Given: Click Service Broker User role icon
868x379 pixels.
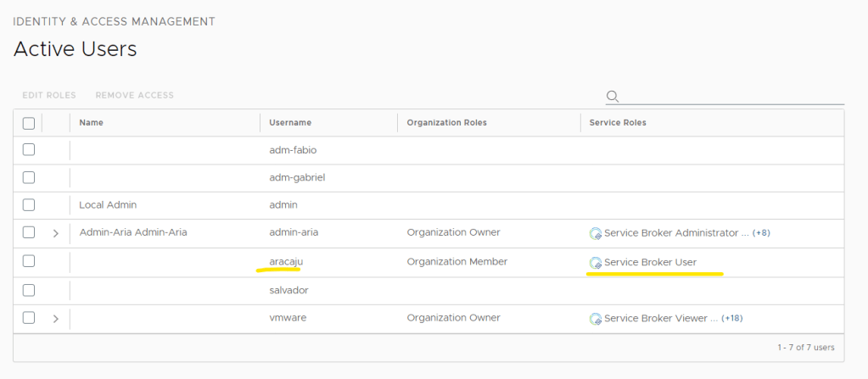Looking at the screenshot, I should click(x=596, y=263).
